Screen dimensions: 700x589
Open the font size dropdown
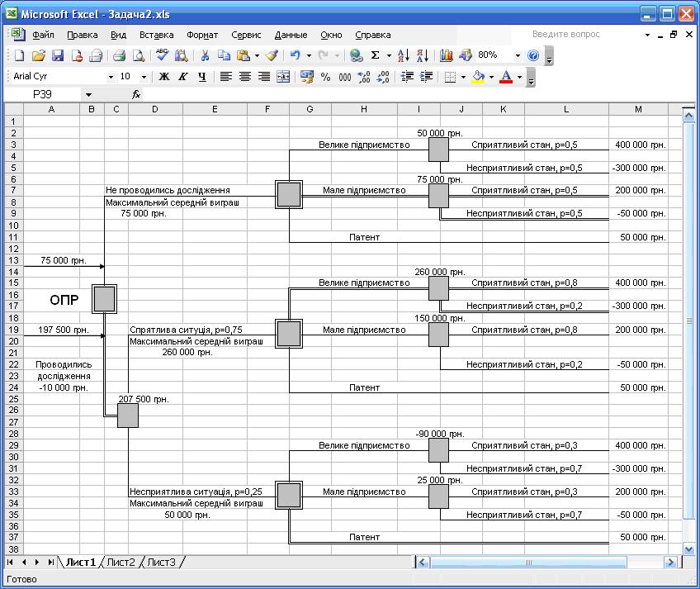pyautogui.click(x=144, y=77)
